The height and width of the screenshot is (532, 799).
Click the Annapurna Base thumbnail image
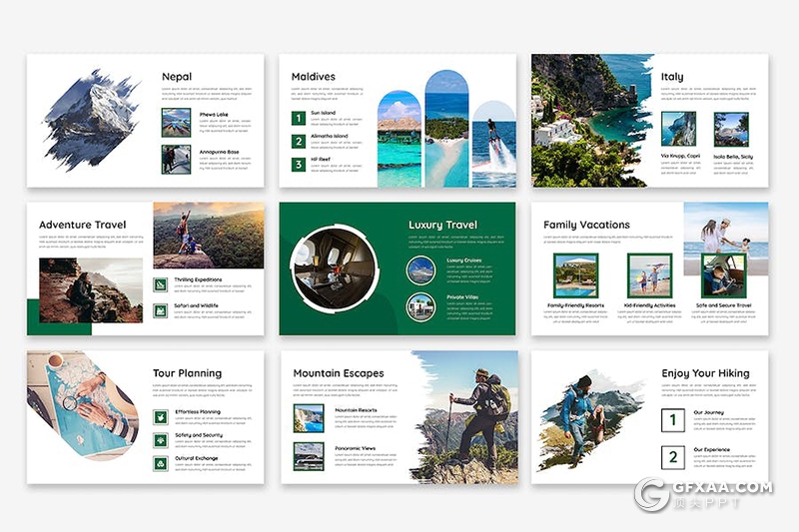pyautogui.click(x=176, y=160)
